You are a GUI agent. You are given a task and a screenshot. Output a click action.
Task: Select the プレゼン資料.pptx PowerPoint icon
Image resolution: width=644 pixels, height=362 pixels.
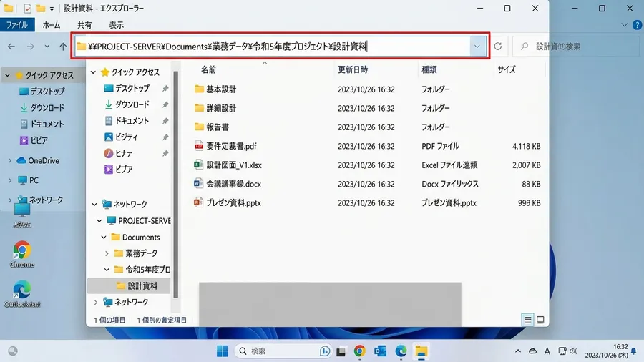pyautogui.click(x=199, y=202)
